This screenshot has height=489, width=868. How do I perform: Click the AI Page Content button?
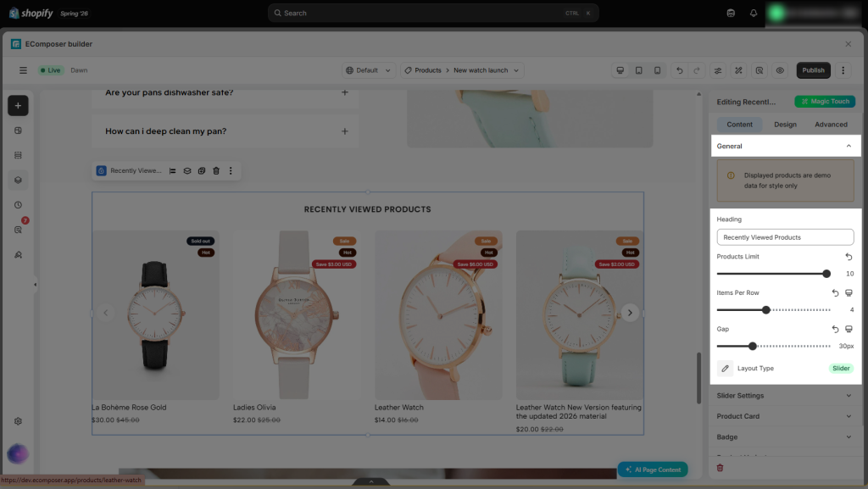pos(653,470)
